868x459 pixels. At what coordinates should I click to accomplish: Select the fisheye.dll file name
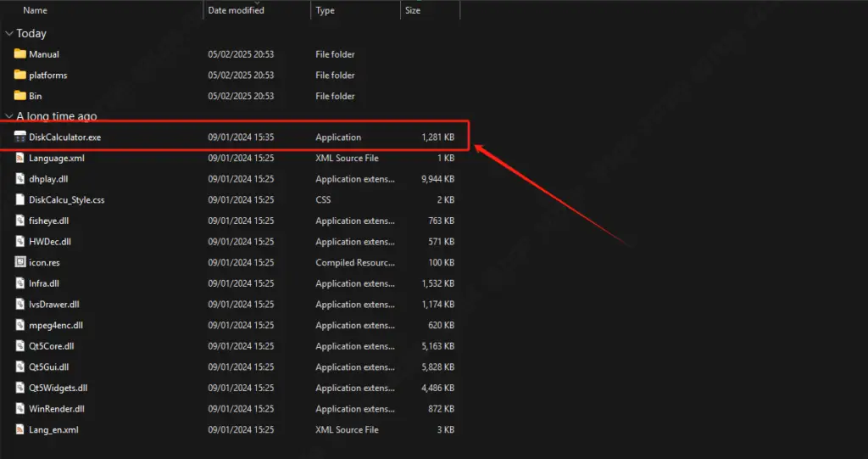(x=48, y=221)
